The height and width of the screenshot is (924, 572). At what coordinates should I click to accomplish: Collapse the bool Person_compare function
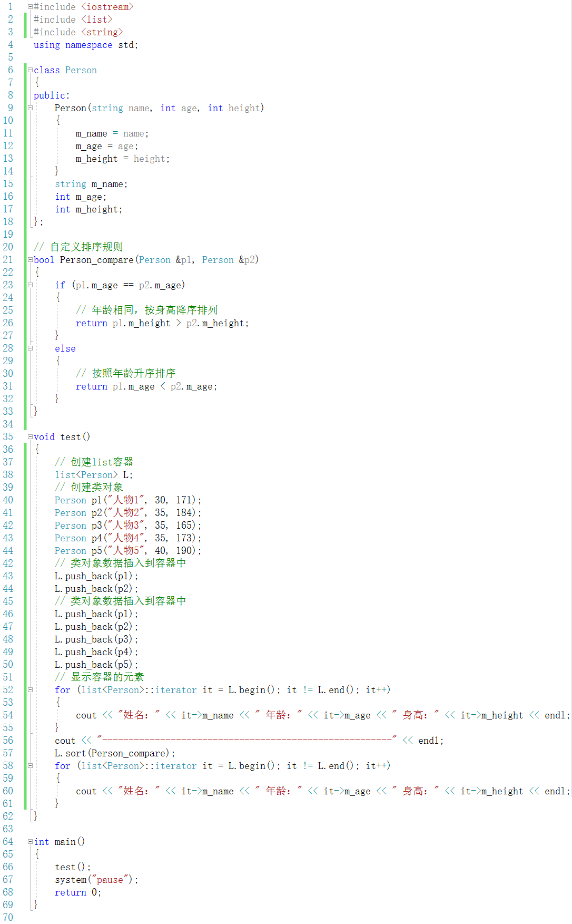[30, 260]
